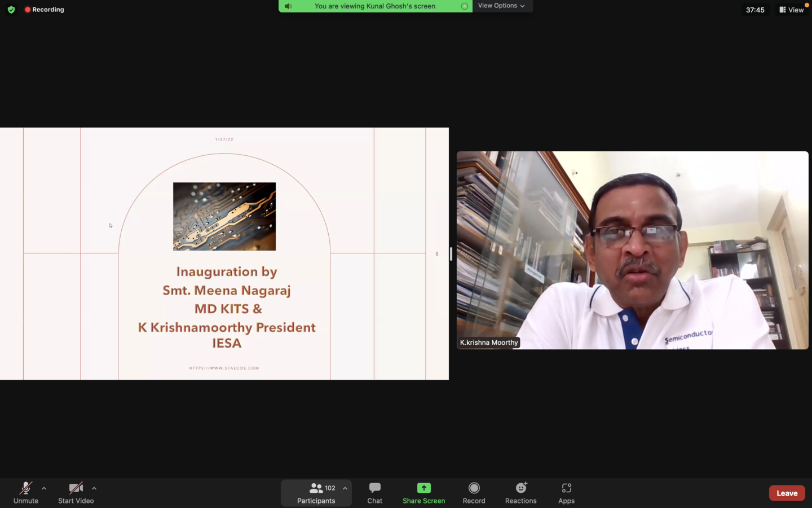812x508 pixels.
Task: Expand video options arrow beside Start Video
Action: pos(94,488)
